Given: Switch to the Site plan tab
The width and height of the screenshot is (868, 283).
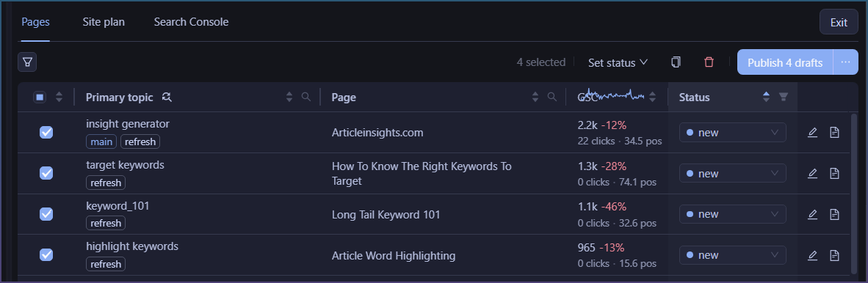Looking at the screenshot, I should pos(104,22).
